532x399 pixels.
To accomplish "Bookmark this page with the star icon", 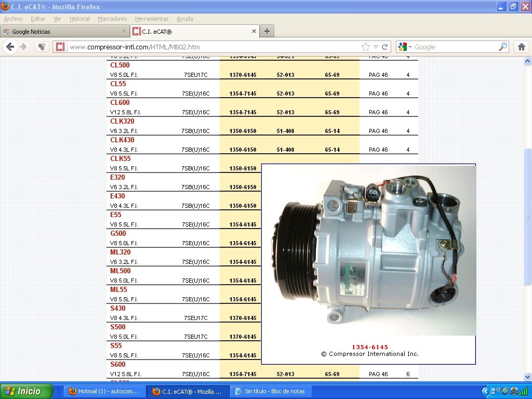I will point(365,47).
